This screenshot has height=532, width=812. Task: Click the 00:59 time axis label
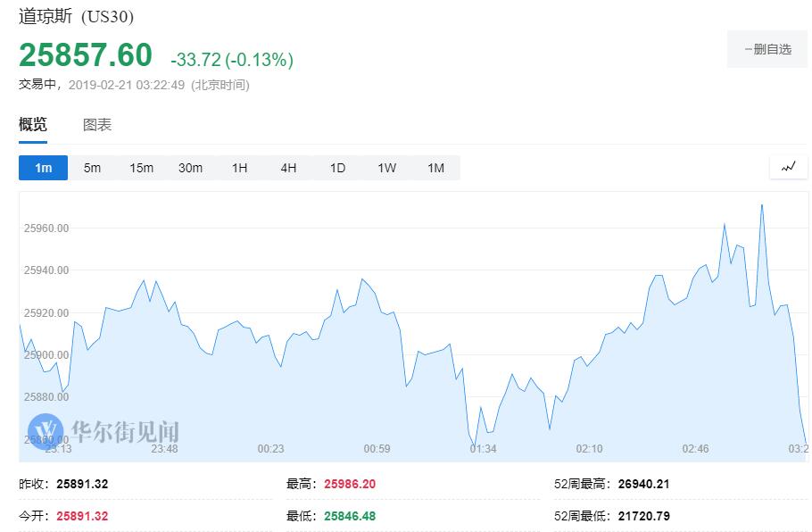[x=377, y=448]
